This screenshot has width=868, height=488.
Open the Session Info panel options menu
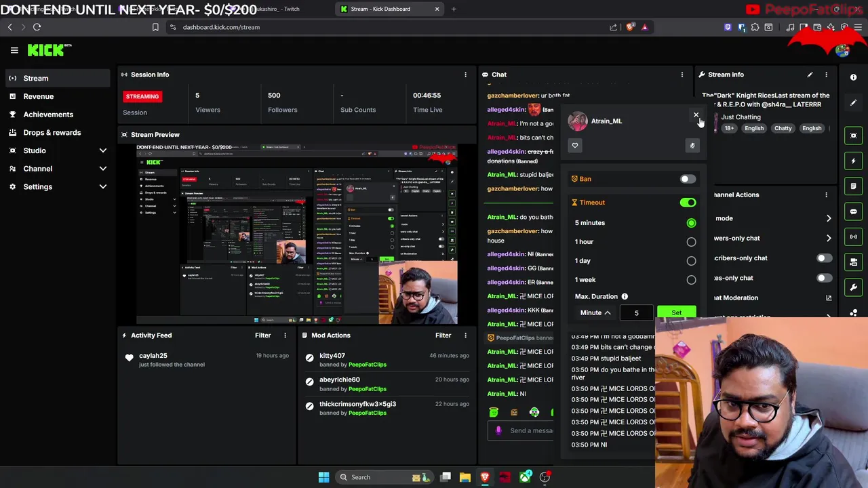465,75
